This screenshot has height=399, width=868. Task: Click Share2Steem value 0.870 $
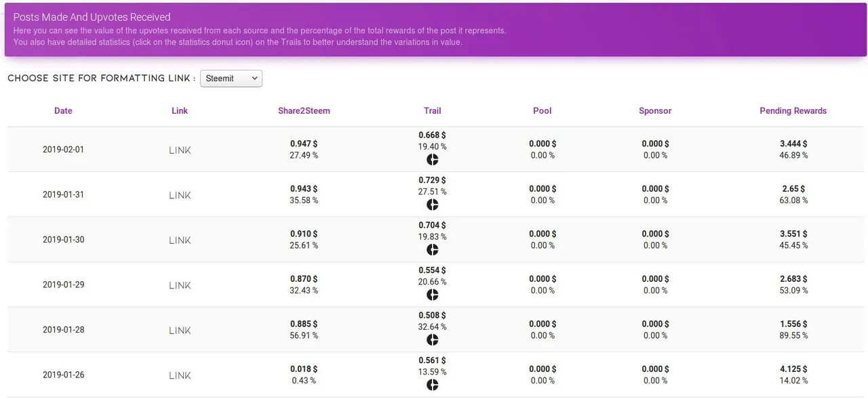[304, 278]
